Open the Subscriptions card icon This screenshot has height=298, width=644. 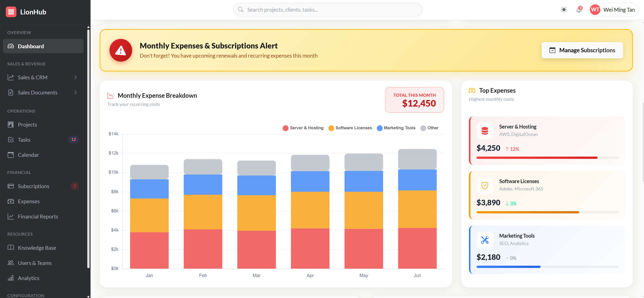point(11,186)
